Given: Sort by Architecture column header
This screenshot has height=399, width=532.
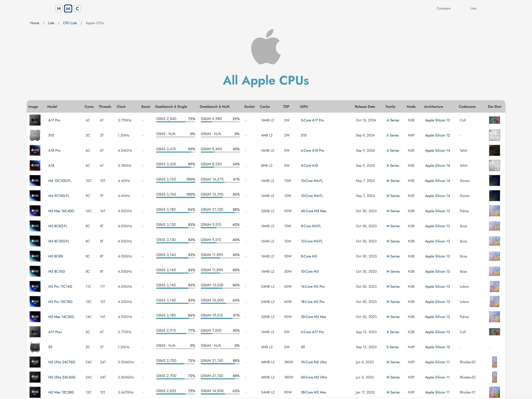Looking at the screenshot, I should pyautogui.click(x=433, y=107).
